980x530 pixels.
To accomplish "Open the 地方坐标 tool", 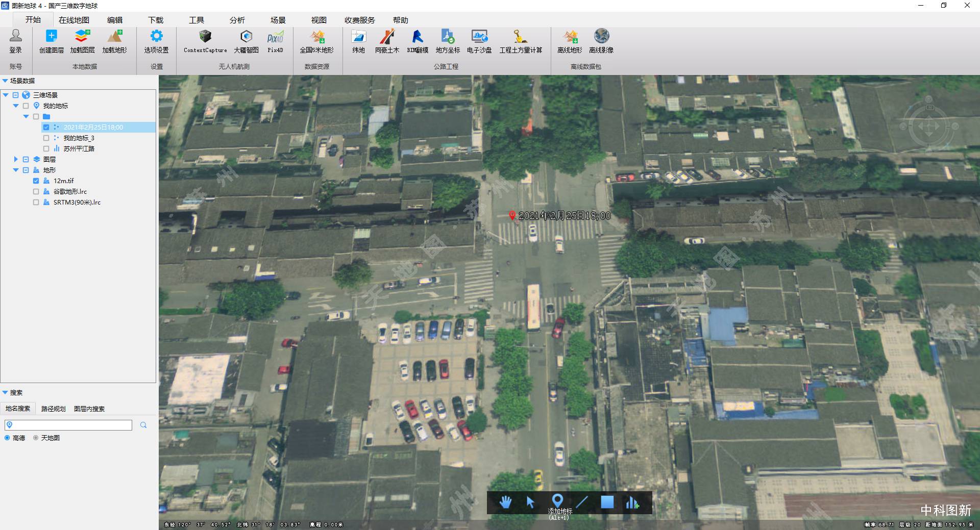I will click(x=448, y=41).
